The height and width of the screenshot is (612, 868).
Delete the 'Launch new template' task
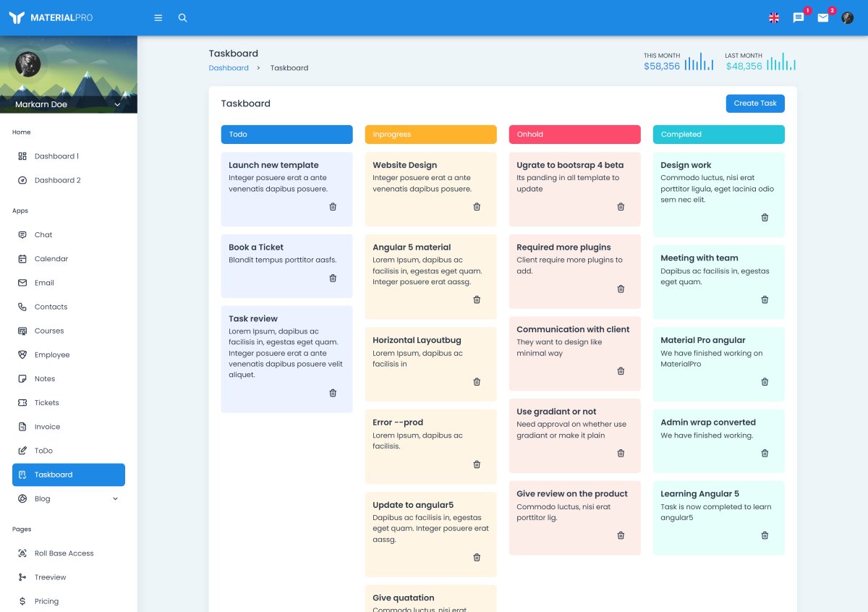click(x=333, y=207)
